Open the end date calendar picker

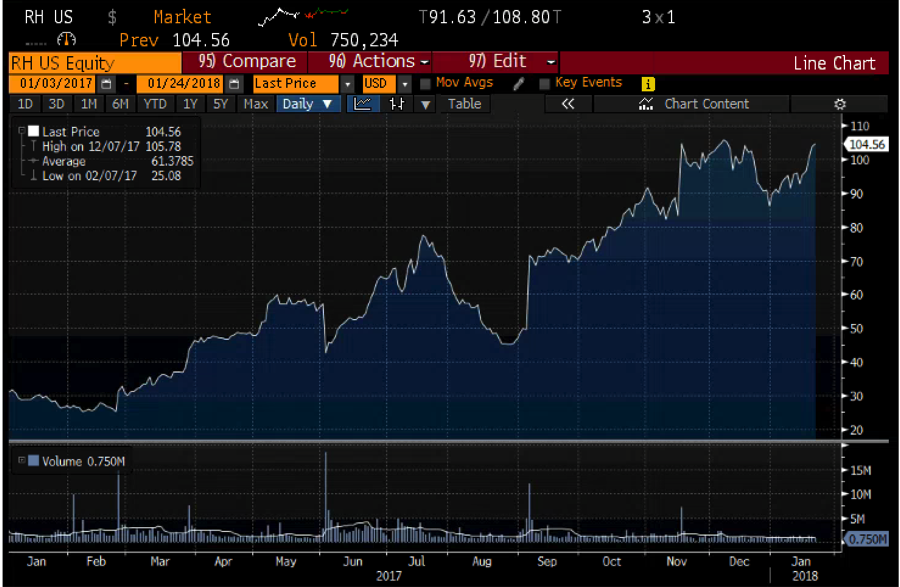click(234, 84)
